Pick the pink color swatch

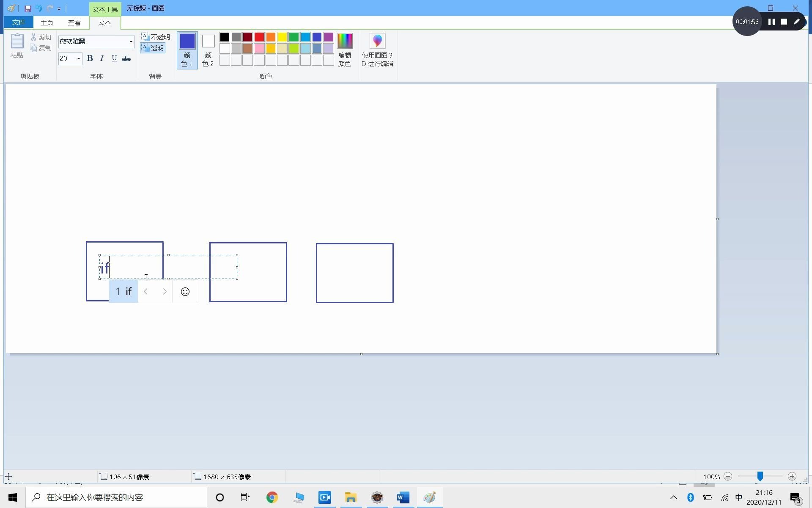259,48
